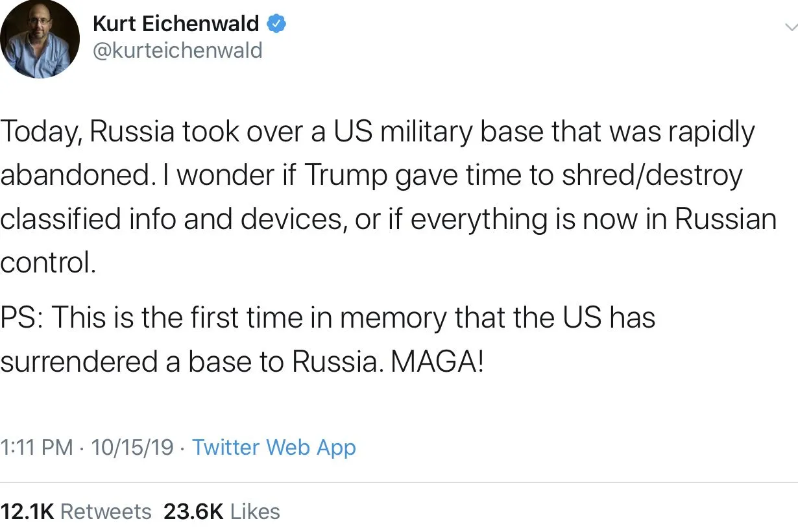Open the Twitter Web App source link
Viewport: 798px width, 532px height.
tap(274, 447)
